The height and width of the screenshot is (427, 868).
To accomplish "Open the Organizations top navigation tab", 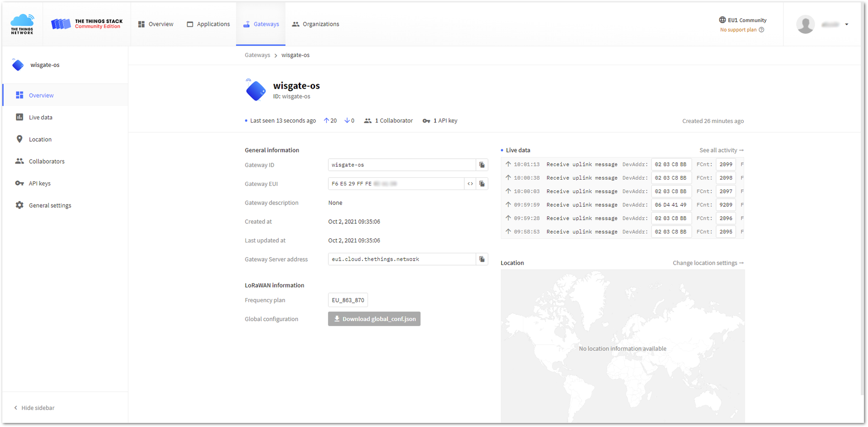I will 316,24.
